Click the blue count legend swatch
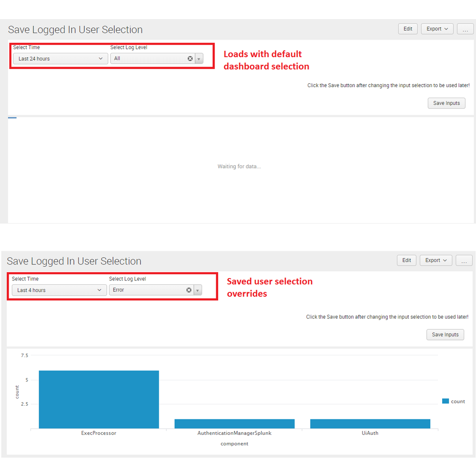The image size is (476, 459). pos(446,401)
